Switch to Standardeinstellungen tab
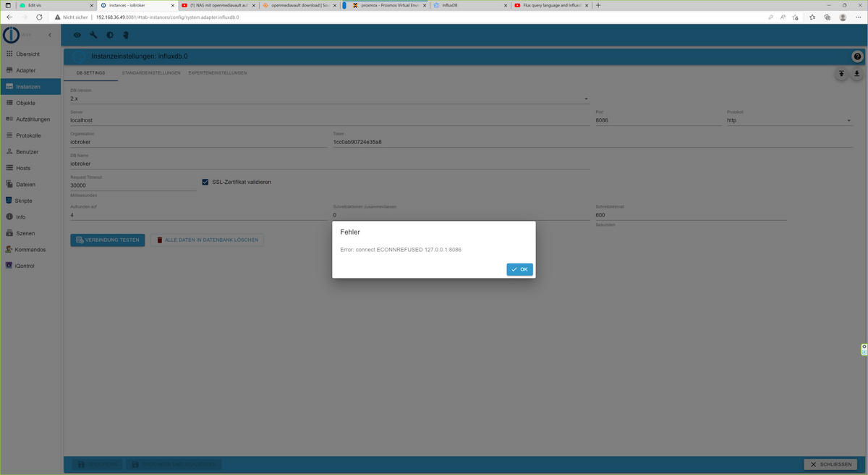 coord(151,73)
